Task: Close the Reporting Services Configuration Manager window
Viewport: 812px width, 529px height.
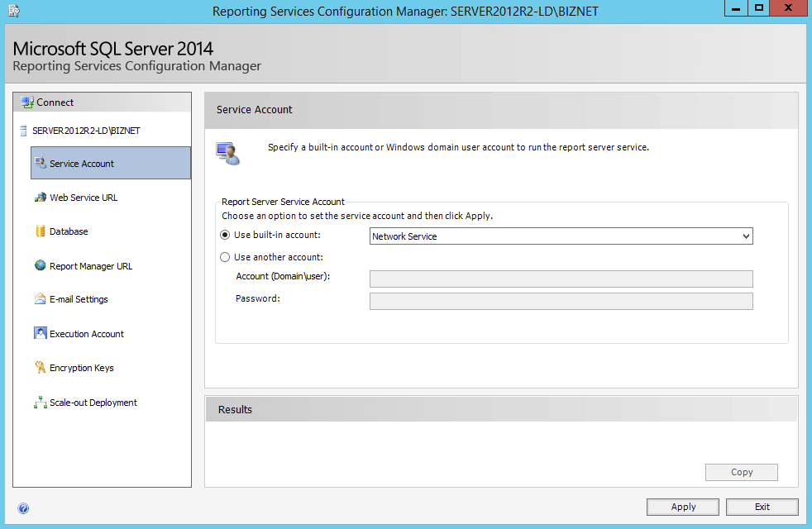Action: (789, 8)
